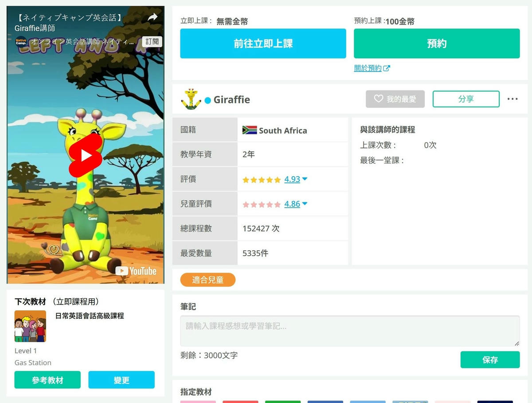Screen dimensions: 532x403
Task: Expand the 4.86 children rating arrow
Action: coord(305,204)
